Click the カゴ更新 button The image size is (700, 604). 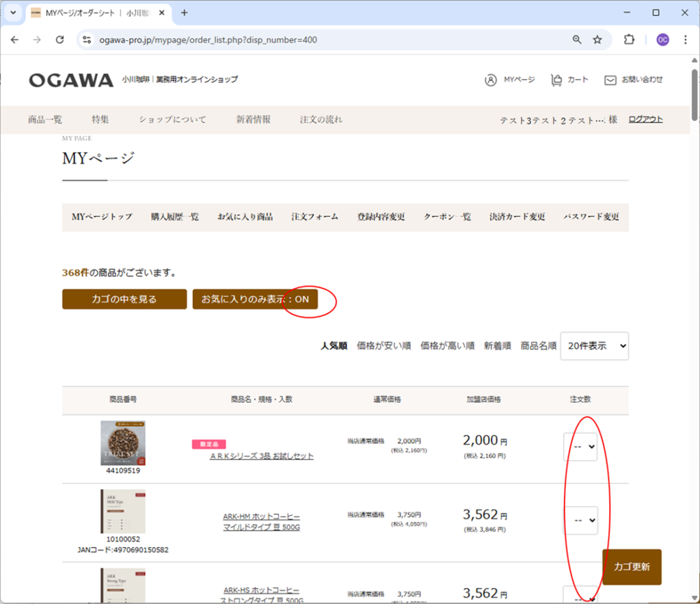pos(632,567)
